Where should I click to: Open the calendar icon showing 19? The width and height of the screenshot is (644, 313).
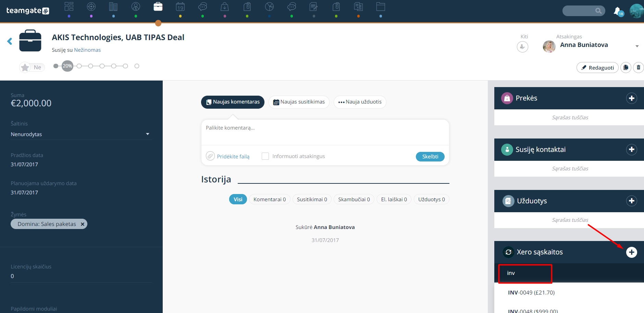(180, 7)
